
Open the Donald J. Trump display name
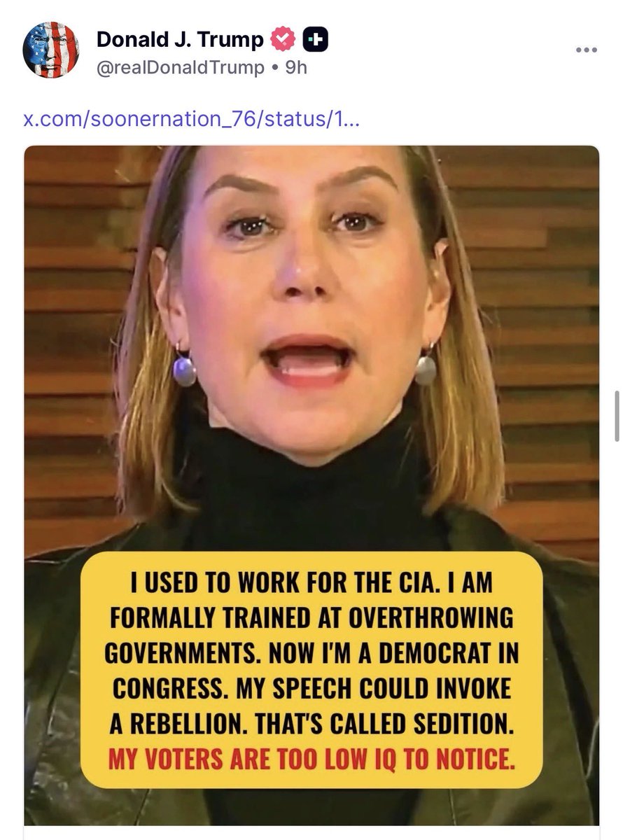tap(180, 41)
